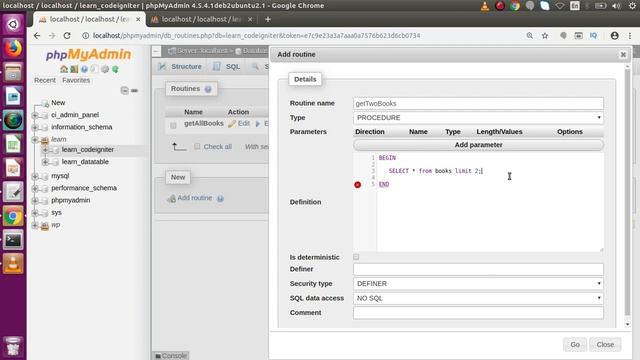Open a new Chrome tab
The image size is (640, 360).
(x=268, y=19)
